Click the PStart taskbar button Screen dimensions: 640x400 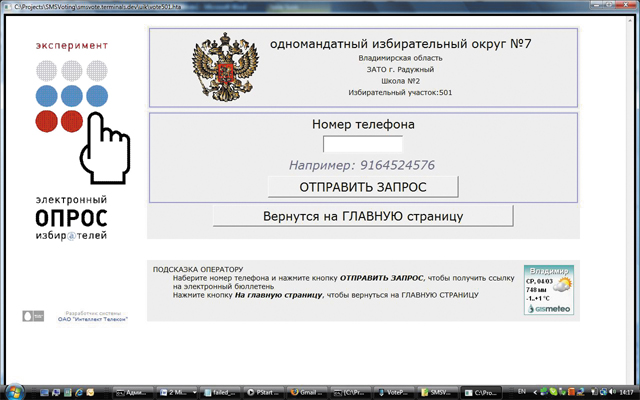[x=264, y=392]
